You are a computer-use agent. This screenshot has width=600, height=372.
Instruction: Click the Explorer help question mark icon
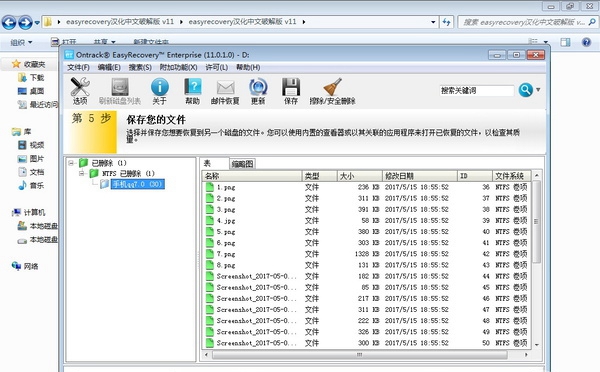click(586, 42)
